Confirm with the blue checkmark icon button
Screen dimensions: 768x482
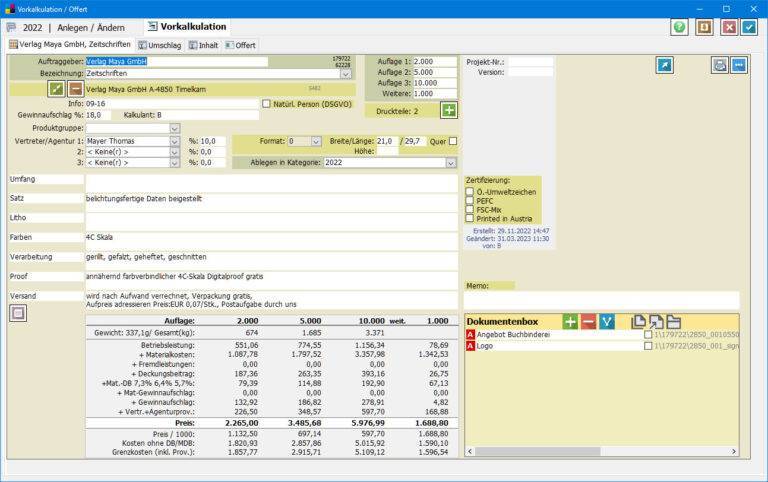coord(749,27)
